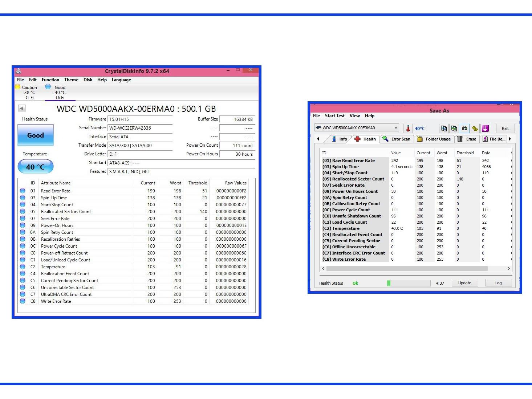This screenshot has width=532, height=399.
Task: Open the File menu in CrystalDiskInfo
Action: (21, 80)
